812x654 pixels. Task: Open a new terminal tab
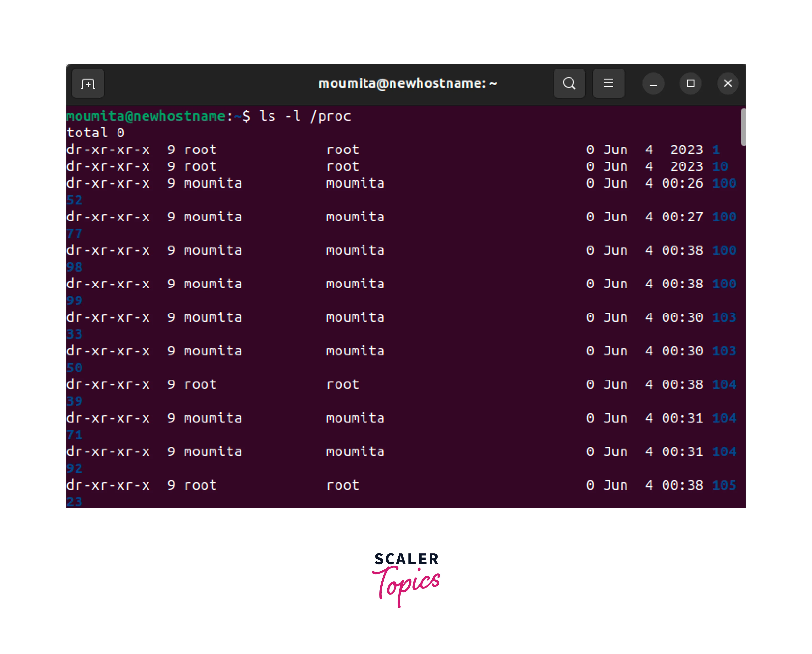click(88, 83)
